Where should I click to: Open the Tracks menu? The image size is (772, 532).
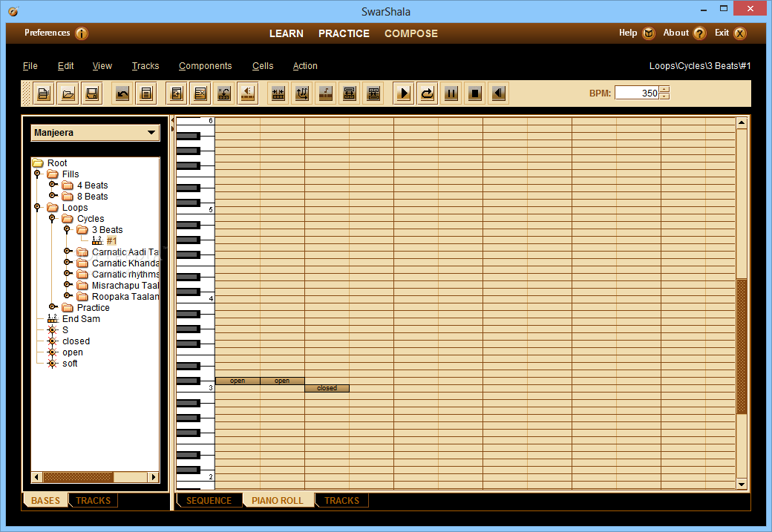[145, 66]
